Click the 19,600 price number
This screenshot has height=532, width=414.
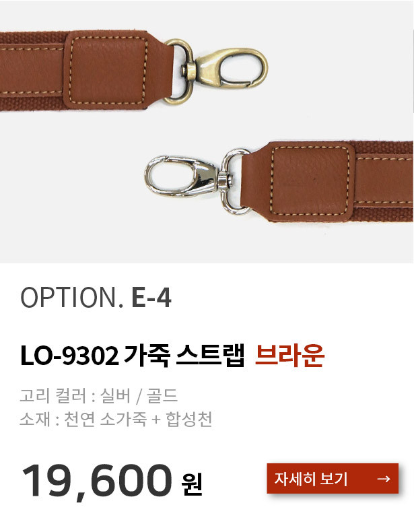98,480
